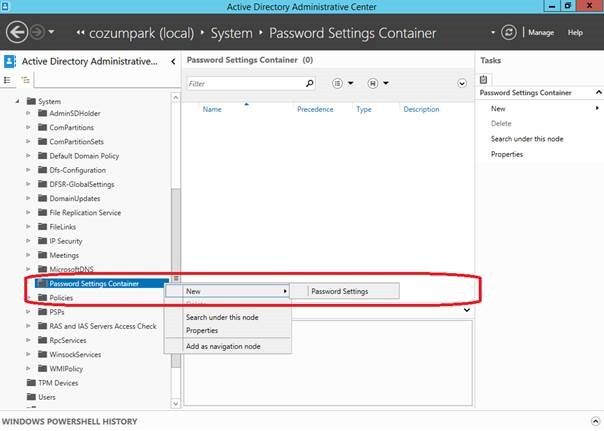This screenshot has height=431, width=604.
Task: Click the RpcServices folder icon
Action: click(42, 340)
